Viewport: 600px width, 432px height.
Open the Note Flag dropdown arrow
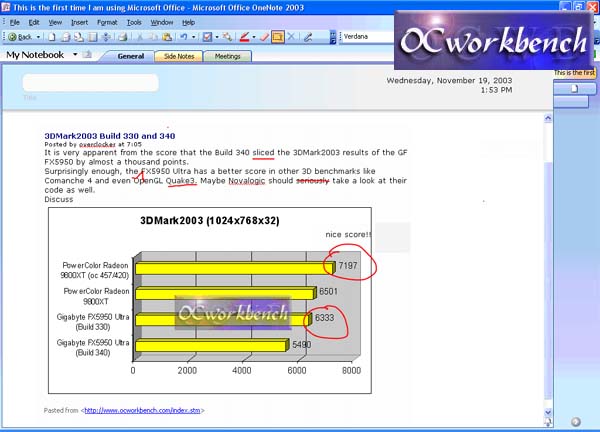point(217,37)
